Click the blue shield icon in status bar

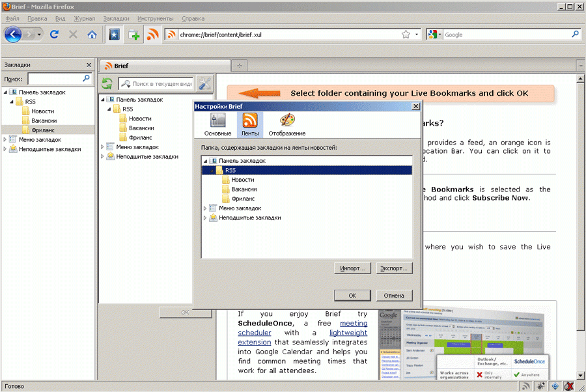point(555,386)
